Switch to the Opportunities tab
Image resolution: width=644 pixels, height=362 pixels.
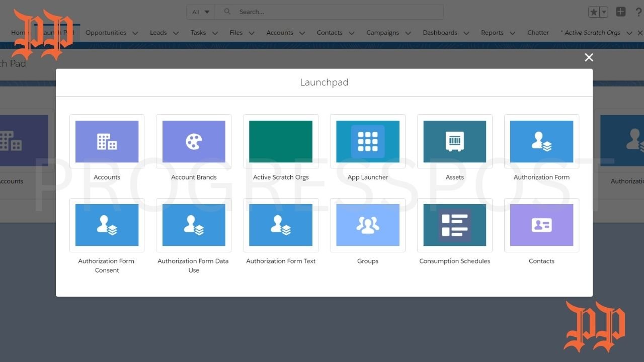(106, 33)
